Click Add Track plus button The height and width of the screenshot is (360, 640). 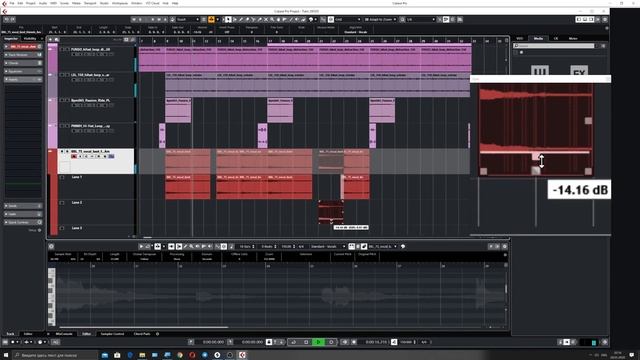(x=51, y=40)
